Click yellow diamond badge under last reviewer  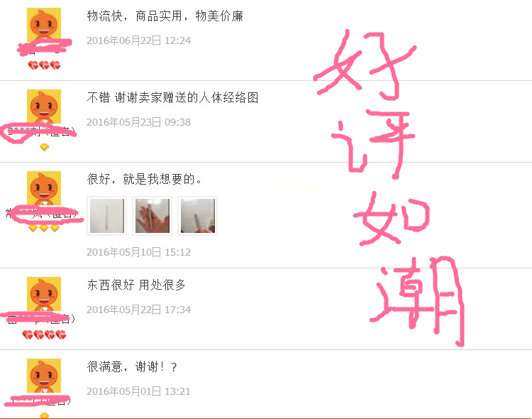[x=44, y=415]
